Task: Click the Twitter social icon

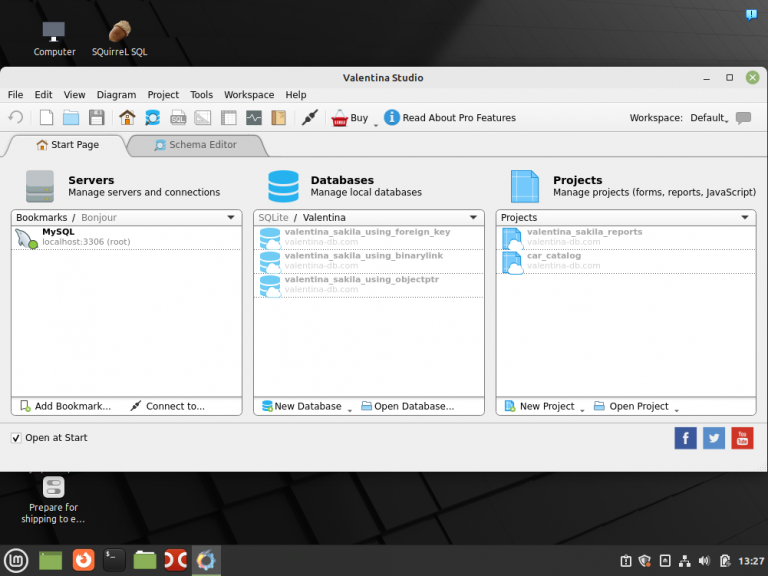Action: point(714,438)
